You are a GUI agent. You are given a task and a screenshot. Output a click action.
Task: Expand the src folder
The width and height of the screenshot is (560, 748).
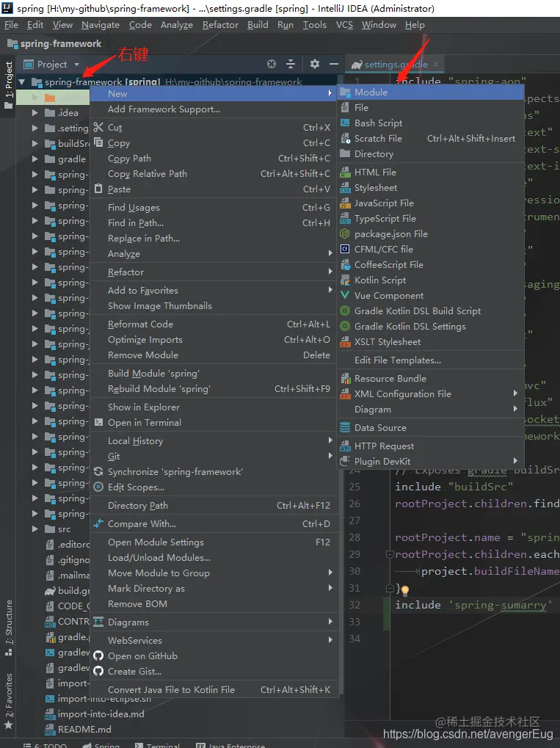34,529
